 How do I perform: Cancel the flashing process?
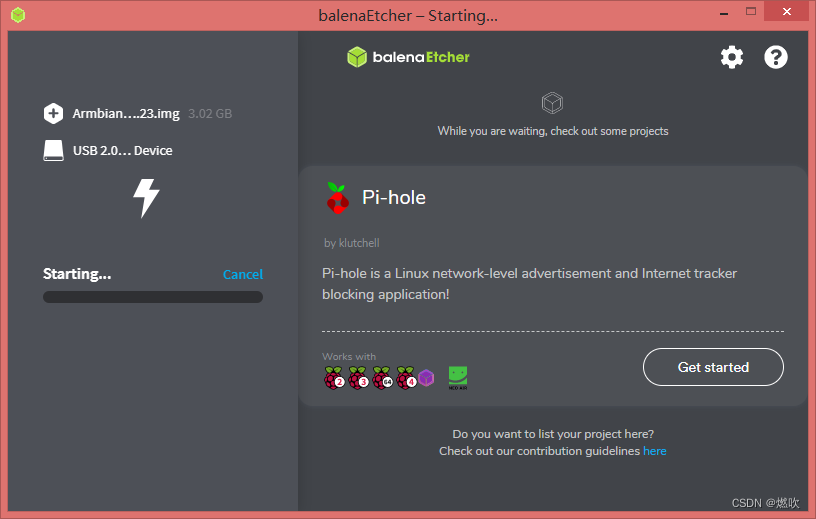tap(243, 274)
